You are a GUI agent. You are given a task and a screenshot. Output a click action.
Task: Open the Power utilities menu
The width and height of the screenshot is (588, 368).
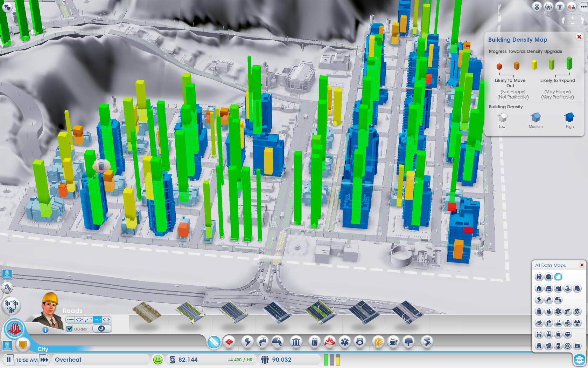[247, 341]
